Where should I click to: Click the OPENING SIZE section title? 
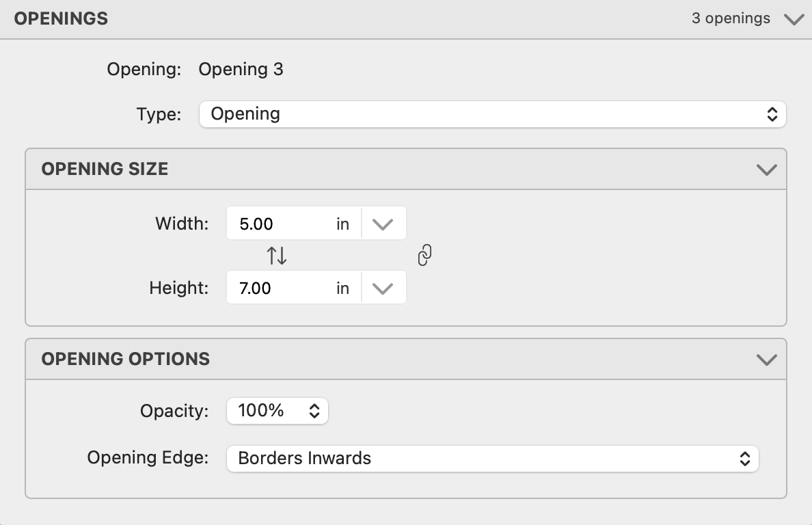tap(105, 170)
